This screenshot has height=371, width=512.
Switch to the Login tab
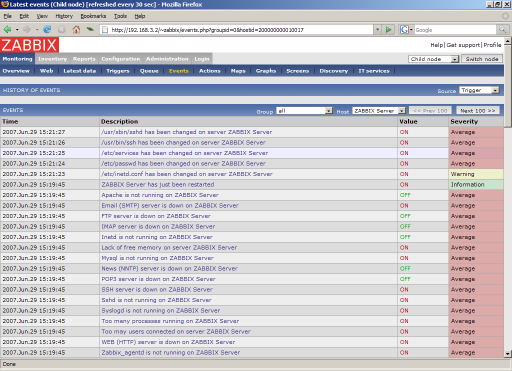click(202, 59)
